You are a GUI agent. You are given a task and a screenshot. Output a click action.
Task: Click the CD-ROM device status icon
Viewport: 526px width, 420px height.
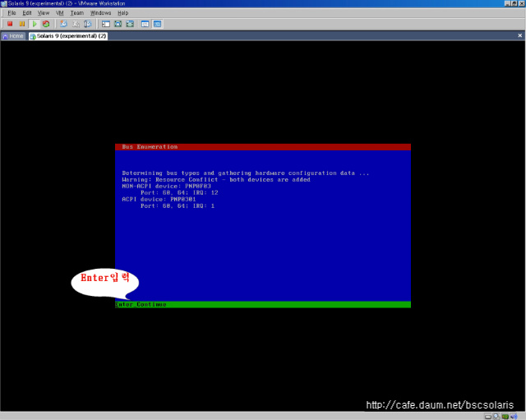[496, 417]
